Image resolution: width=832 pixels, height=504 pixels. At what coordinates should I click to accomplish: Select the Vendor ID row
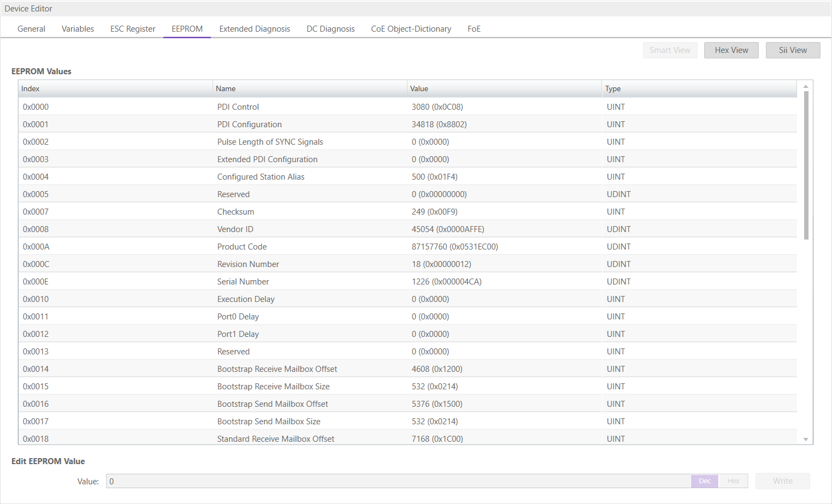tap(235, 229)
